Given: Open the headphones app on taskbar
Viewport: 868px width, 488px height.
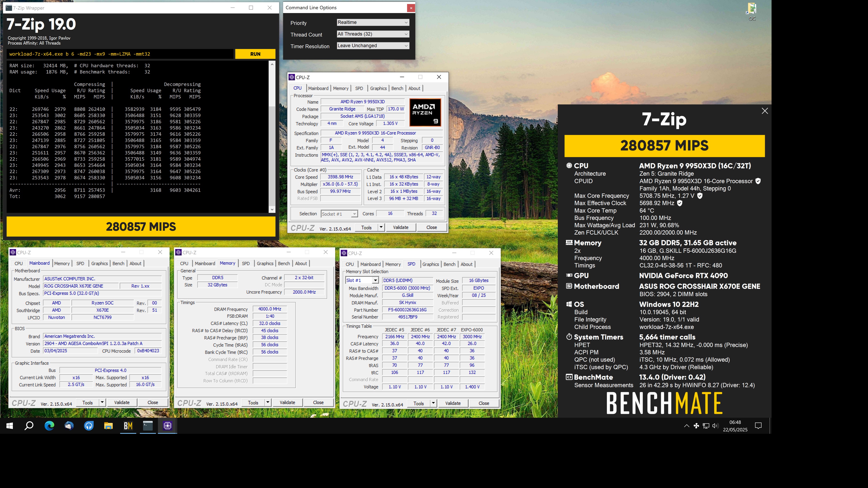Looking at the screenshot, I should coord(89,426).
